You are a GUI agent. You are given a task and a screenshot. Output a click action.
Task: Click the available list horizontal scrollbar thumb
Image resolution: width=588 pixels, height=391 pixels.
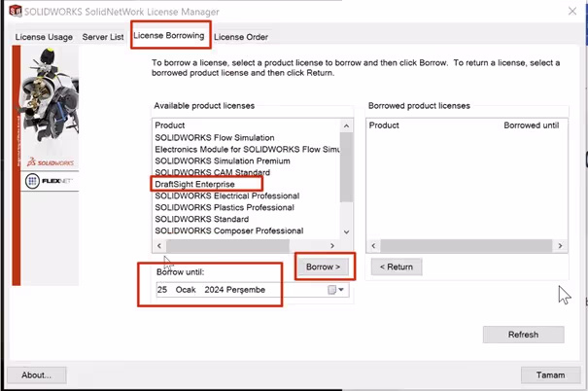(227, 246)
